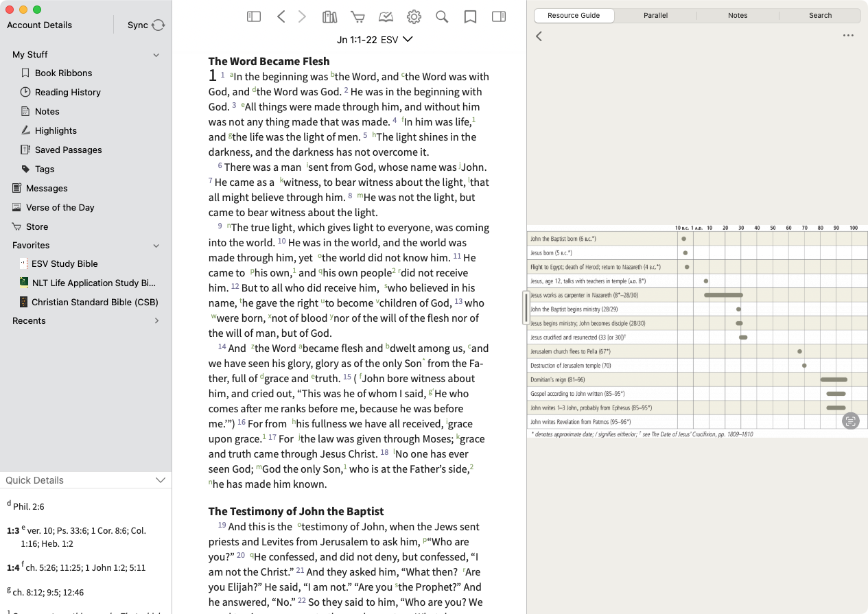This screenshot has height=614, width=868.
Task: Click the Phil. 2:6 cross-reference
Action: [29, 506]
